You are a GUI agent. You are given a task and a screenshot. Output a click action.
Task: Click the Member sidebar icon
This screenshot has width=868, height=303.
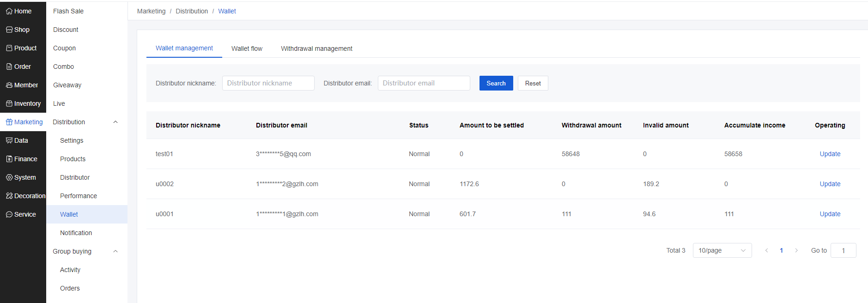point(9,85)
